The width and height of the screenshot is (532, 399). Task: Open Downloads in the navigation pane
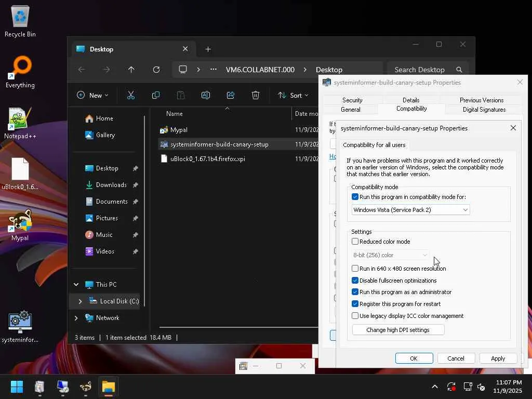(x=111, y=185)
